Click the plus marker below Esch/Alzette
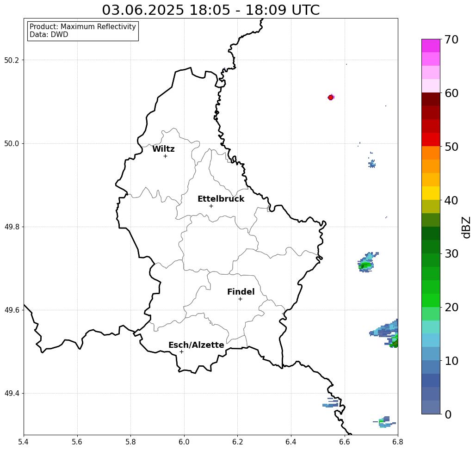The image size is (476, 450). [x=181, y=352]
